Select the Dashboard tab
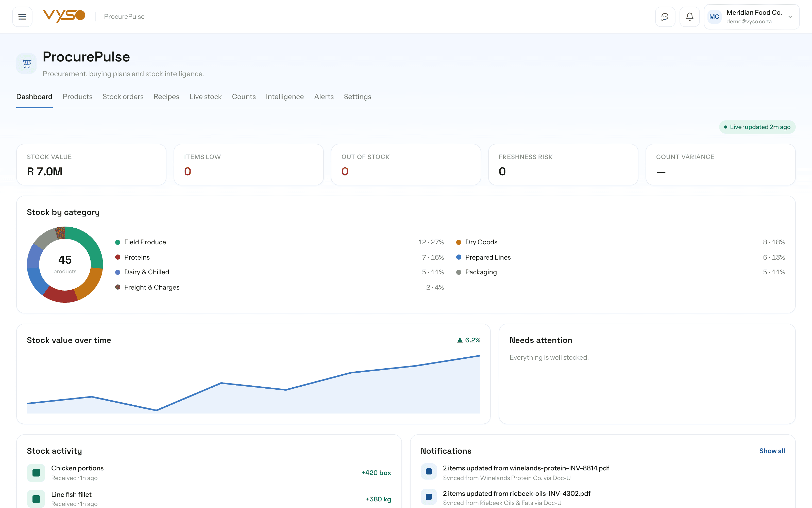 [x=34, y=97]
